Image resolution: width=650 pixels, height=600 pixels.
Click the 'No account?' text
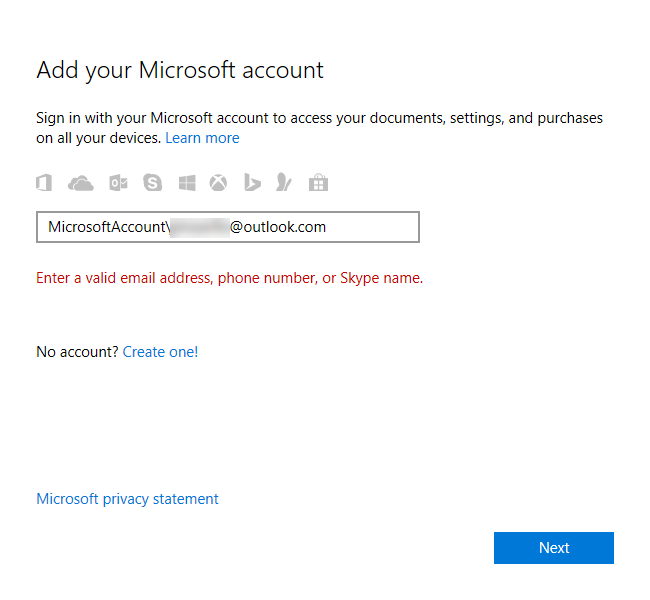coord(78,352)
